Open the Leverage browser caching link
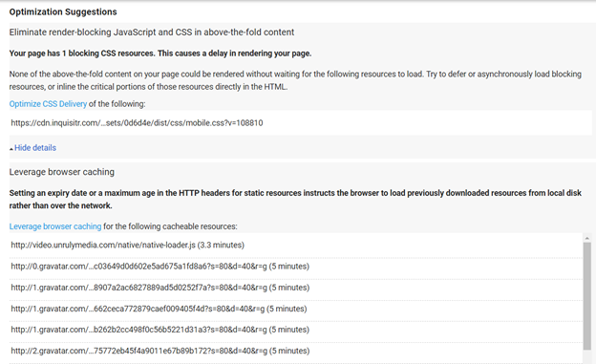 [55, 226]
